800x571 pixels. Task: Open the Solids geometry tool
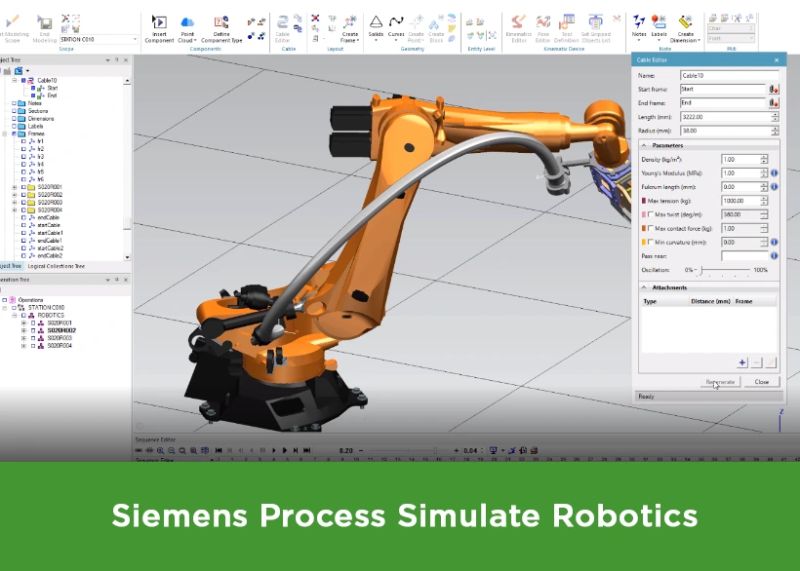pyautogui.click(x=376, y=22)
